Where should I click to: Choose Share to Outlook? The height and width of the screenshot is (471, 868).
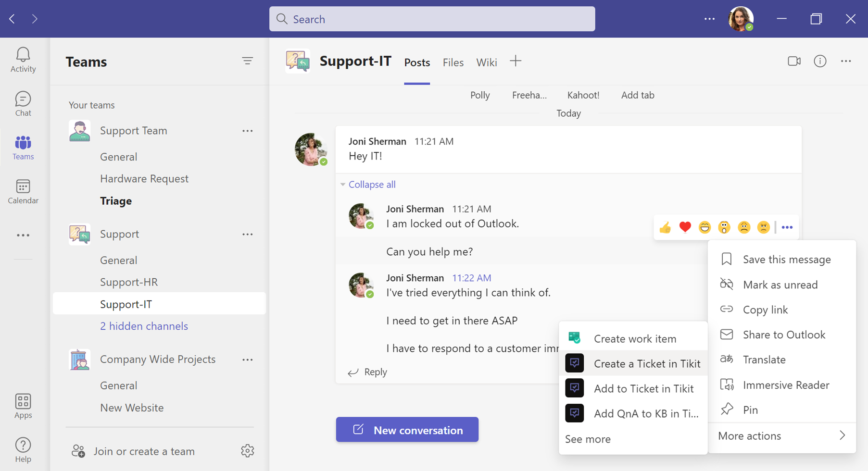pyautogui.click(x=782, y=335)
